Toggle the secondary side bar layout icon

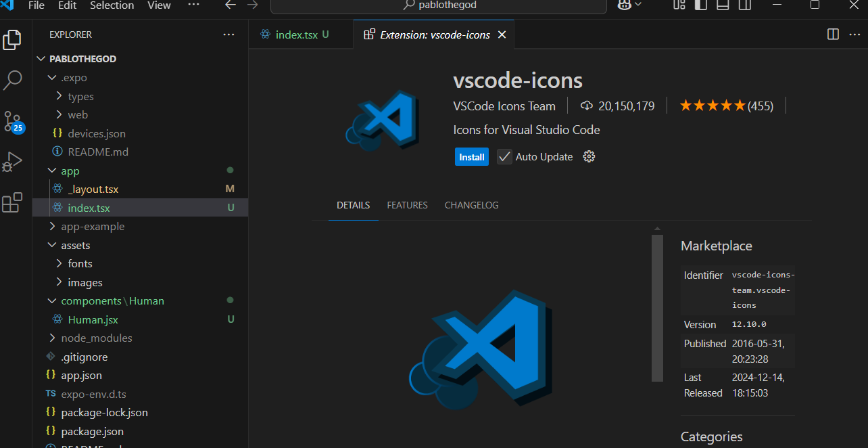coord(744,5)
